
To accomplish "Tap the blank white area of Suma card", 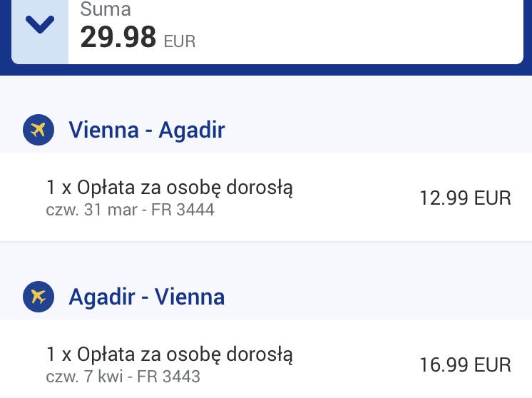I will click(x=357, y=31).
